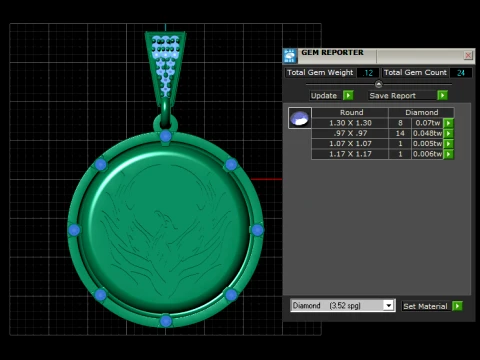The image size is (480, 360).
Task: Click the Save Report button label
Action: [x=393, y=96]
